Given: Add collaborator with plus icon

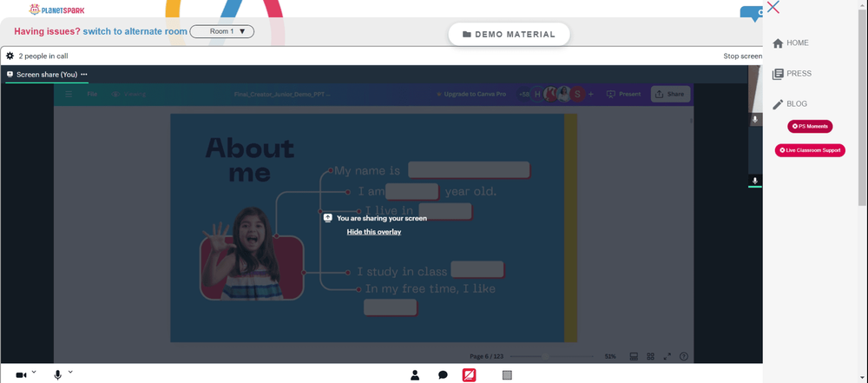Looking at the screenshot, I should point(590,94).
